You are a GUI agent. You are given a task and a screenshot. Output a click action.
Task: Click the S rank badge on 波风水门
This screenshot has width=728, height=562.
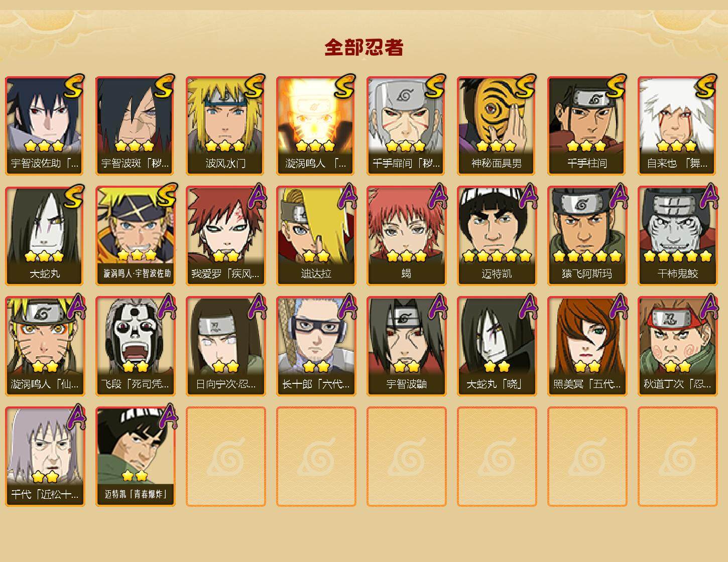[255, 86]
